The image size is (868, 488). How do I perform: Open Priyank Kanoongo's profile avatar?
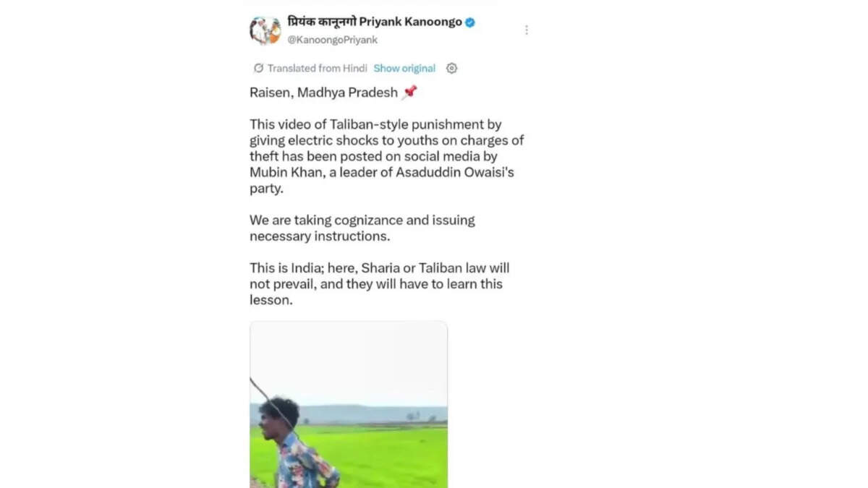[x=265, y=30]
